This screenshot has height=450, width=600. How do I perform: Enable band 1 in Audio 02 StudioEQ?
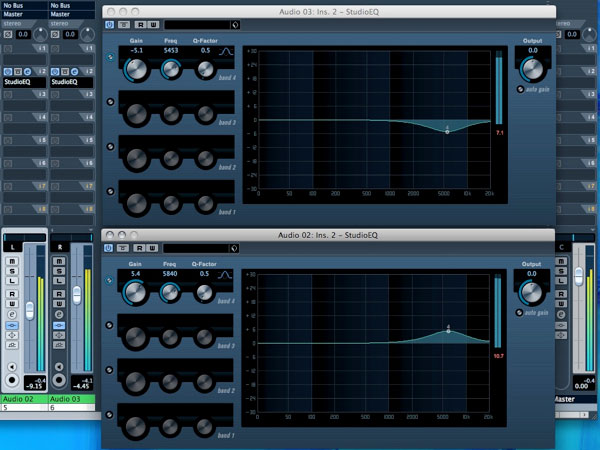[109, 414]
